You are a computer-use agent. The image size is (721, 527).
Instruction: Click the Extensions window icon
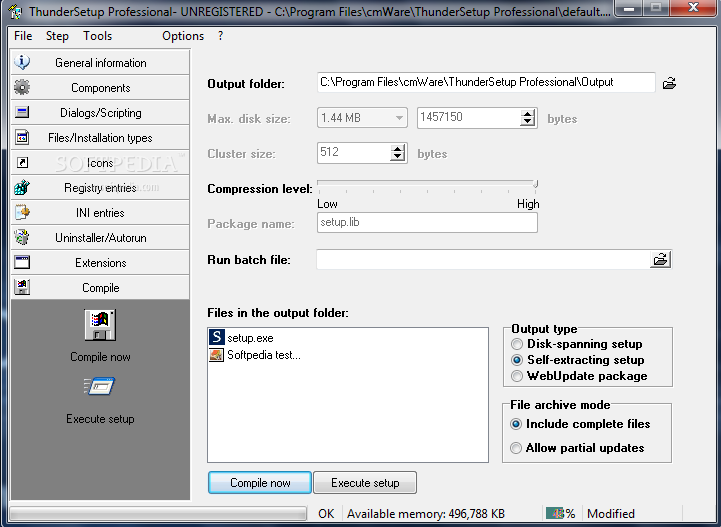pos(22,262)
